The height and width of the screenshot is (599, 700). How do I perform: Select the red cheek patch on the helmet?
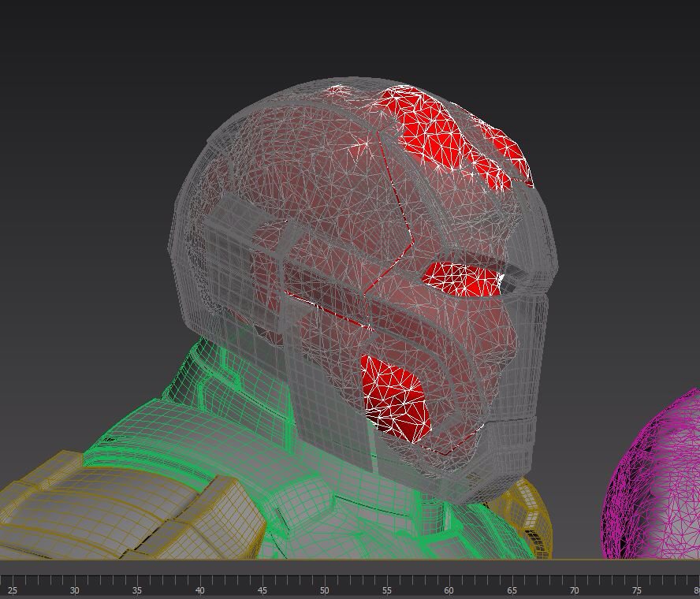click(x=394, y=398)
